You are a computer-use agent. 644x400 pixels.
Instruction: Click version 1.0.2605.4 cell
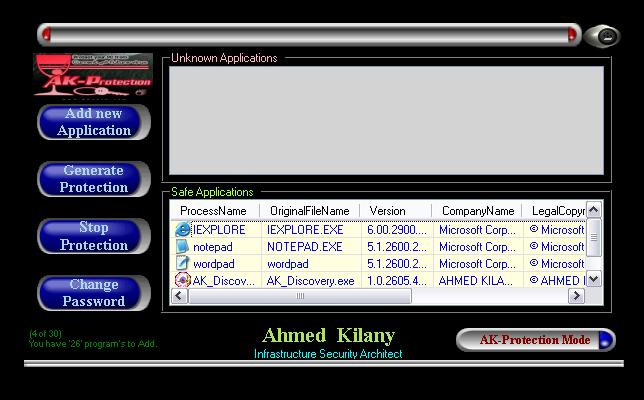397,280
